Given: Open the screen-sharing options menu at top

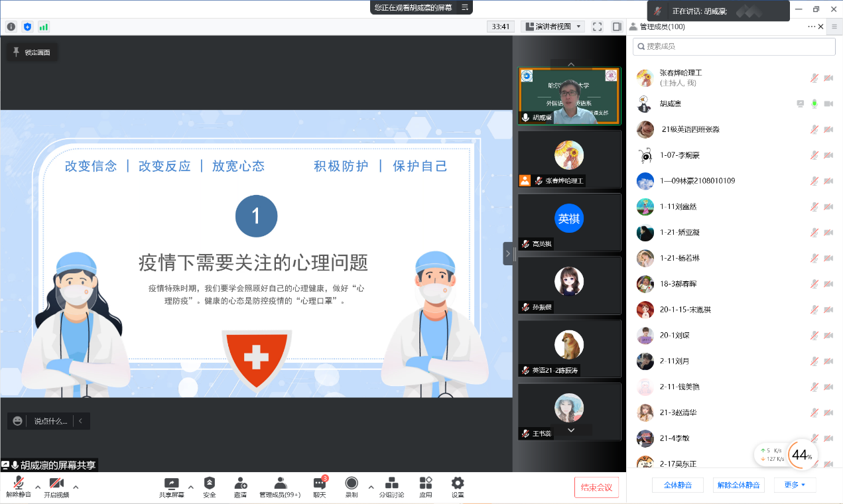Looking at the screenshot, I should (465, 7).
